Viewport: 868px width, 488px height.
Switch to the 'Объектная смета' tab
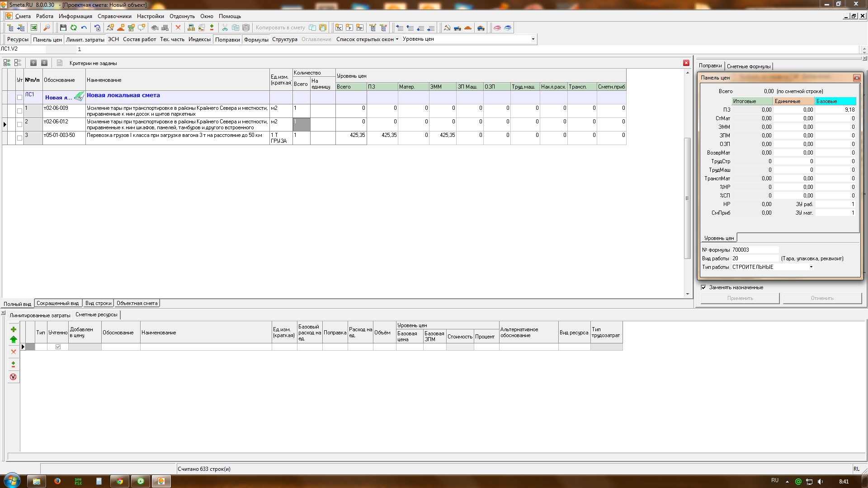click(137, 303)
